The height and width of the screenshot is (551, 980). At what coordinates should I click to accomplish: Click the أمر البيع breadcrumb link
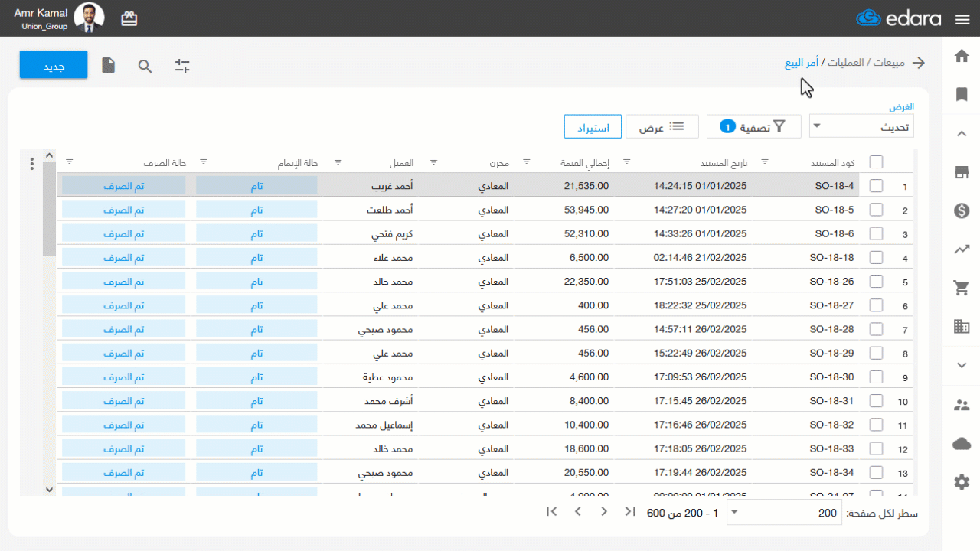click(x=802, y=63)
